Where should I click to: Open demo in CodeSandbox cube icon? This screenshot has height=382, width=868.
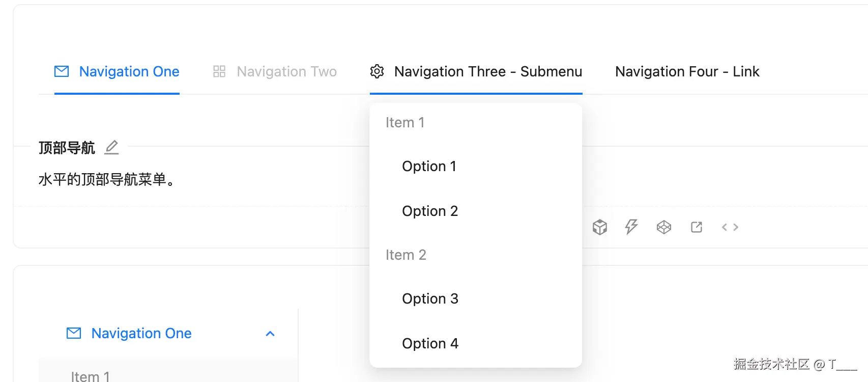click(600, 227)
